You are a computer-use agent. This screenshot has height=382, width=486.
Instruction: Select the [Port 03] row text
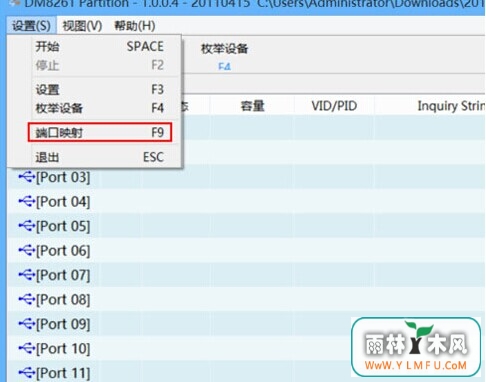click(x=63, y=177)
